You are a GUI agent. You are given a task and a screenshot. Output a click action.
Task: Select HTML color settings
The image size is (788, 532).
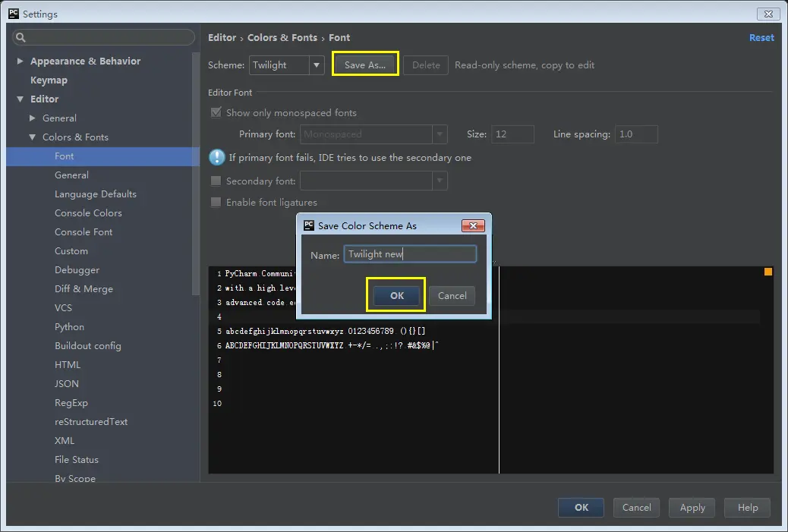(x=68, y=365)
